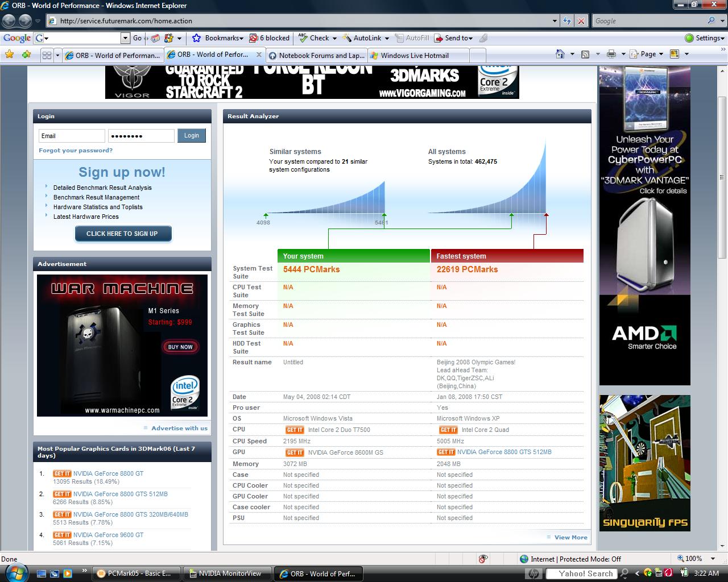Image resolution: width=728 pixels, height=582 pixels.
Task: Click into the Email input field
Action: 72,136
